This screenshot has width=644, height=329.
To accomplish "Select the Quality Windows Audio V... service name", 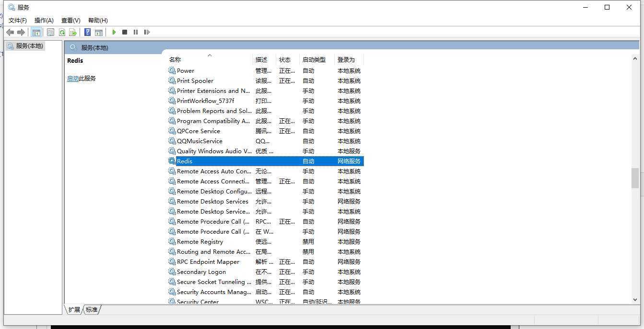I will coord(214,151).
